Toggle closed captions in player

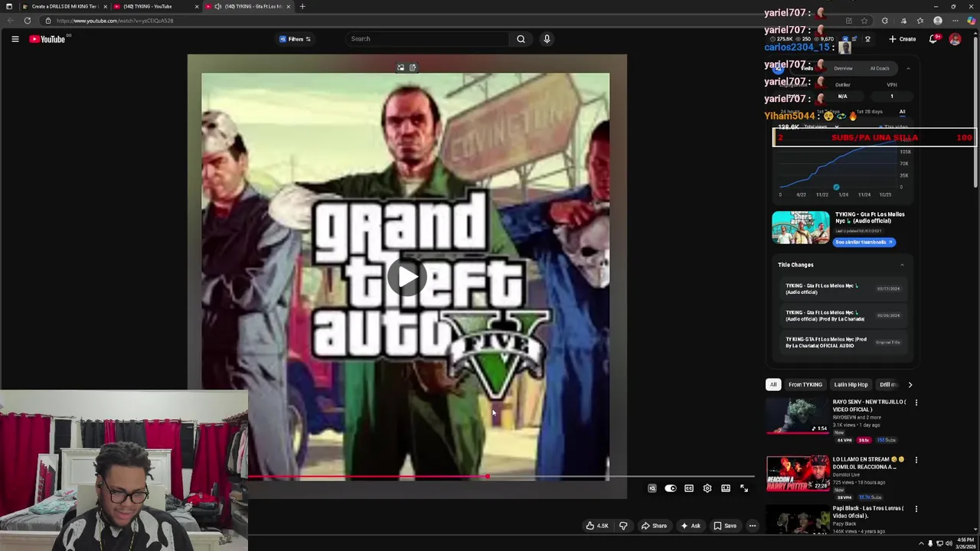(x=689, y=488)
